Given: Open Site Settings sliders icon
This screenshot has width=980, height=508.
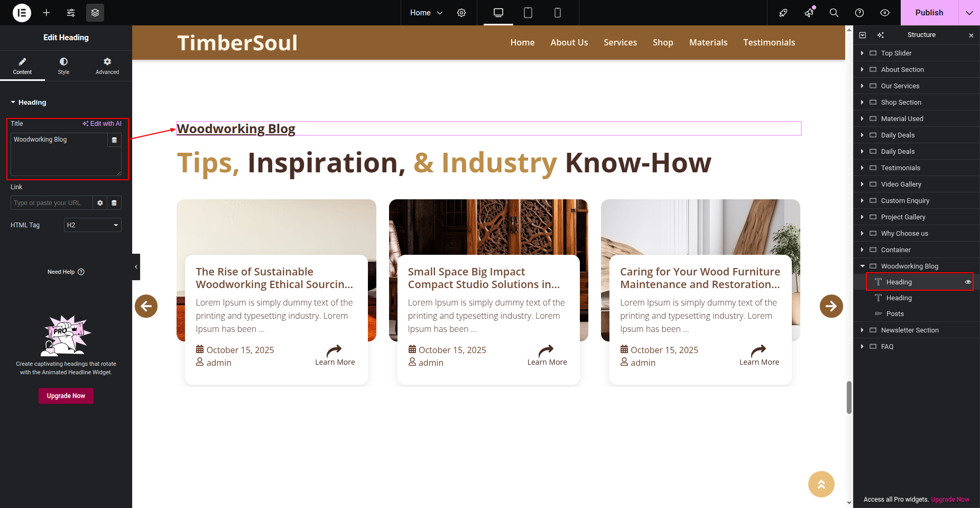Looking at the screenshot, I should [x=71, y=13].
